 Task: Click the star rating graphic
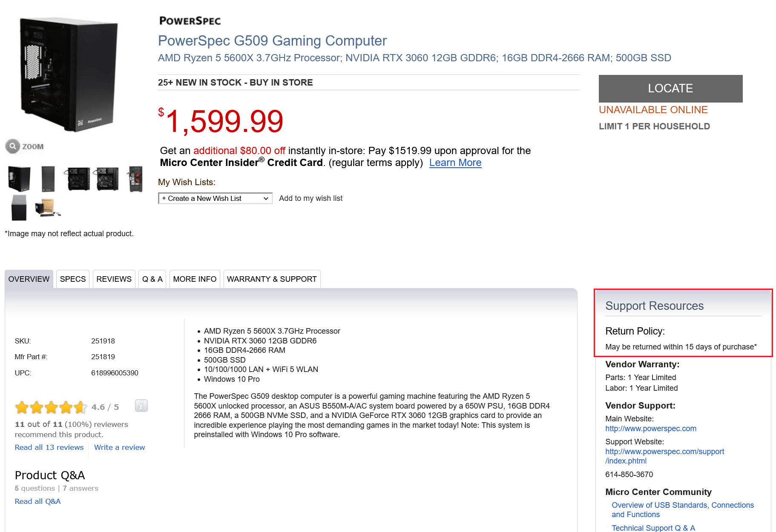point(51,407)
